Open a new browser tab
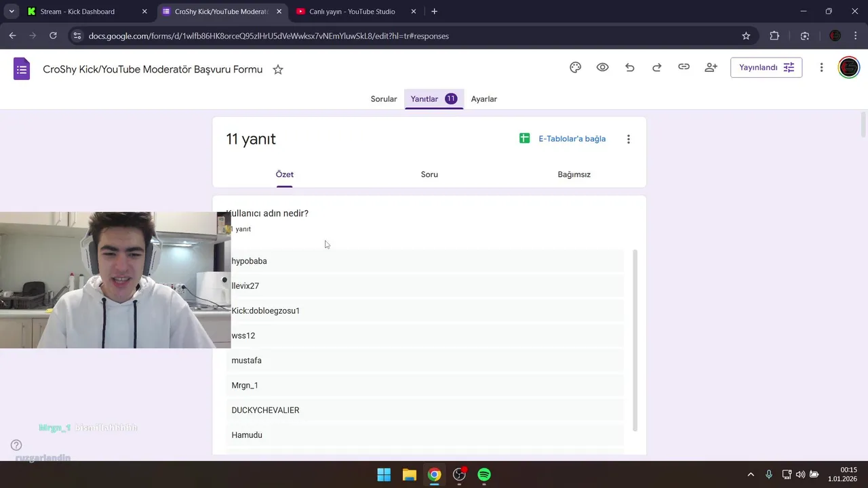Viewport: 868px width, 488px height. [x=434, y=12]
